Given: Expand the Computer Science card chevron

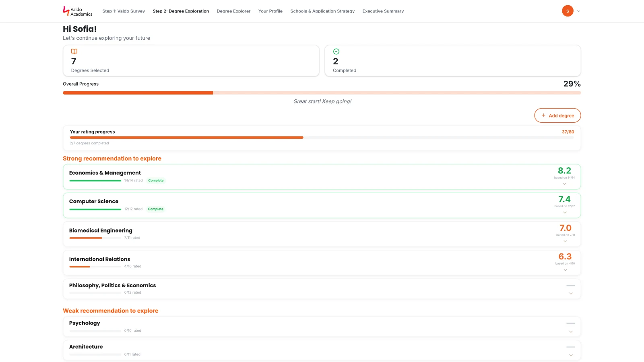Looking at the screenshot, I should tap(565, 212).
